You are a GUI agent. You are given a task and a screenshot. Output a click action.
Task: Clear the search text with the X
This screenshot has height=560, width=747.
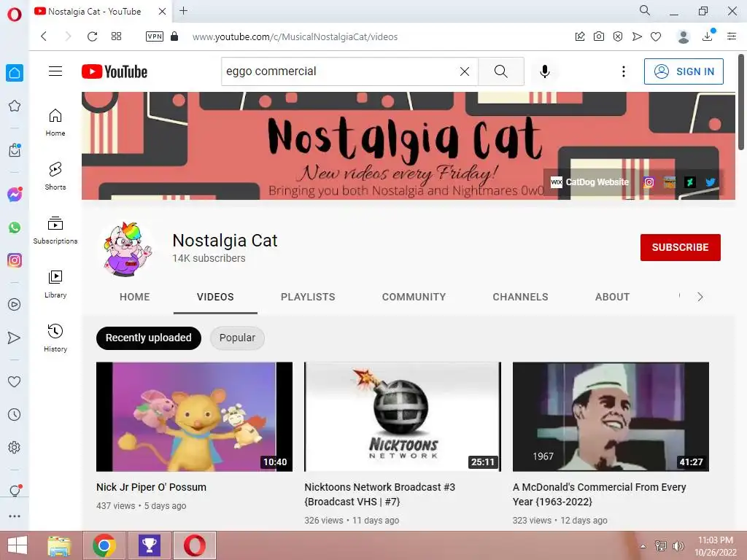click(x=465, y=71)
